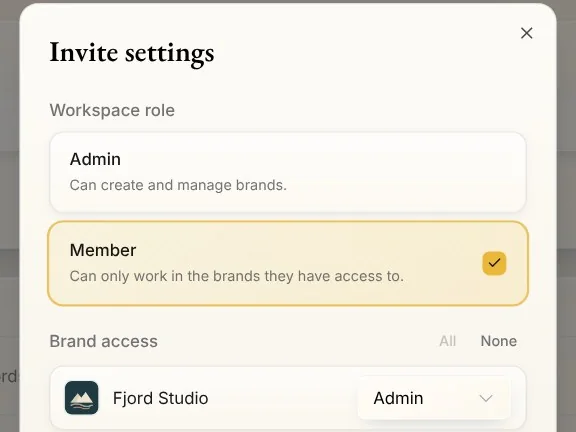
Task: Click the 'Workspace role' section label
Action: pyautogui.click(x=112, y=110)
